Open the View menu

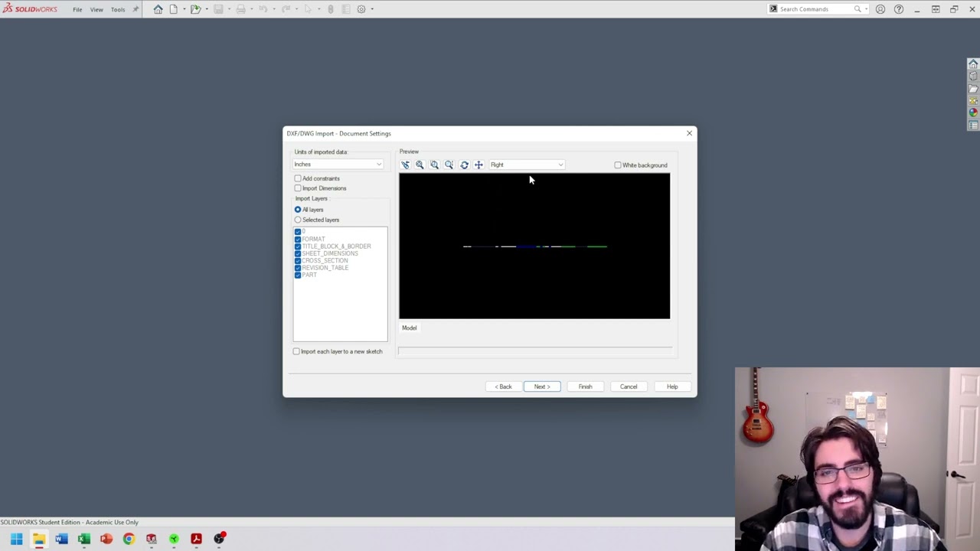click(x=96, y=9)
